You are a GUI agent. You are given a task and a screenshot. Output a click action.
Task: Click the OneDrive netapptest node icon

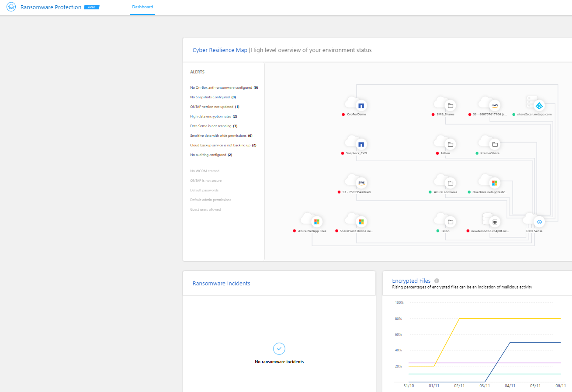click(495, 183)
